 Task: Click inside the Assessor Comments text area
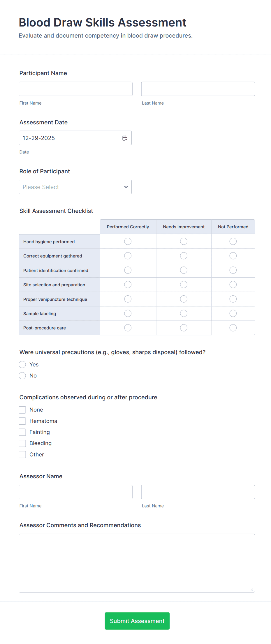click(137, 562)
